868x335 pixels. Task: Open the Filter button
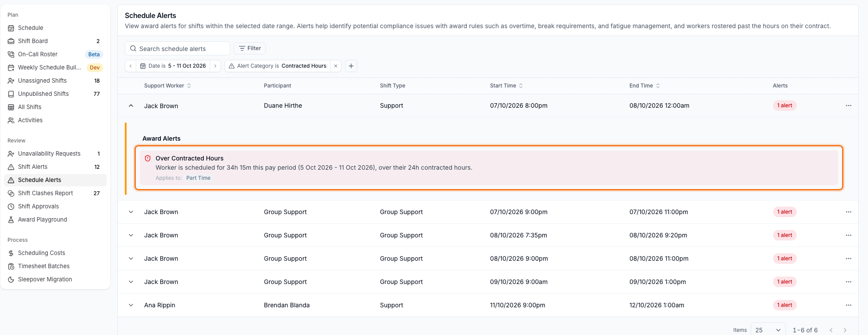[250, 48]
